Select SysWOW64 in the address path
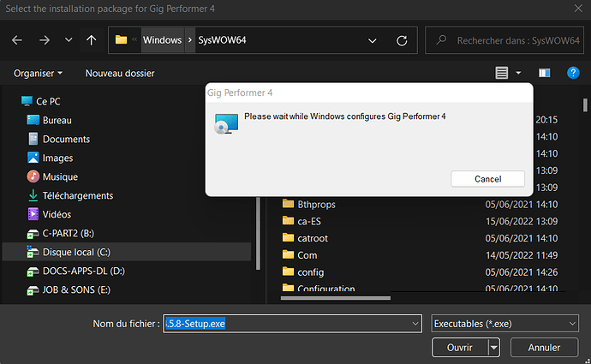This screenshot has width=591, height=364. (x=222, y=40)
